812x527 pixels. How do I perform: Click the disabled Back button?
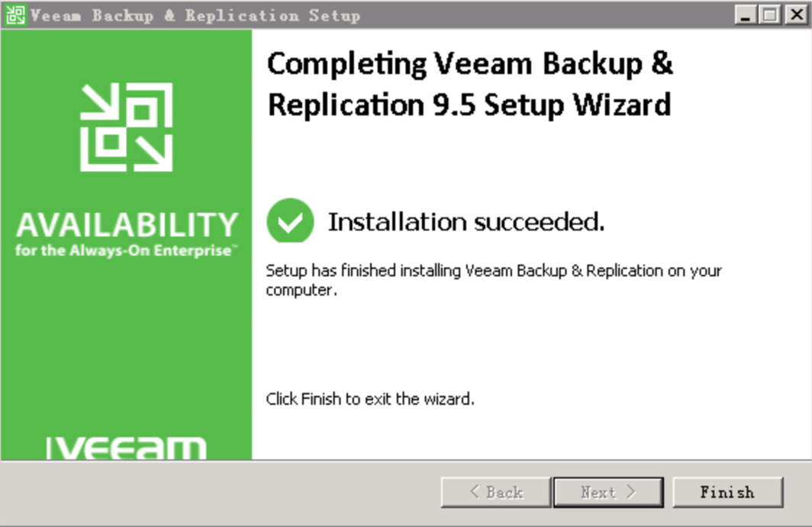495,492
